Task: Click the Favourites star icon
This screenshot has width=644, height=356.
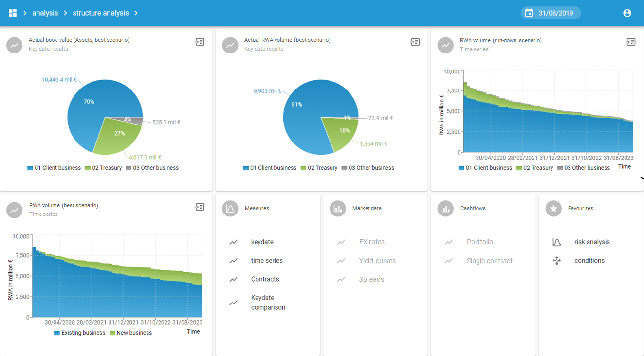Action: (x=553, y=209)
